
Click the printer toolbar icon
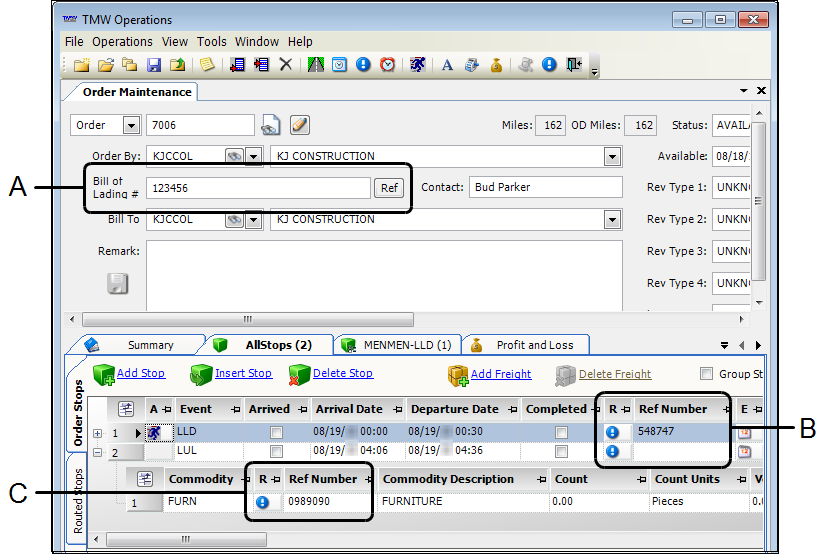click(x=472, y=65)
